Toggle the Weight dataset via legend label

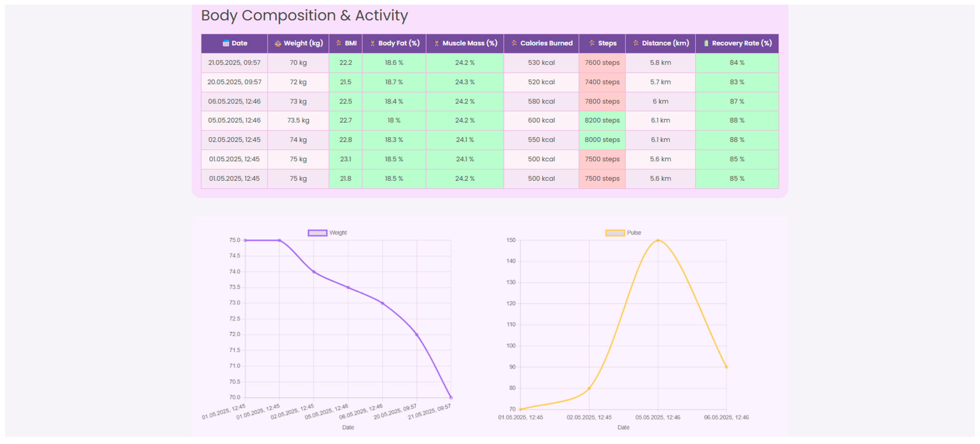tap(338, 233)
